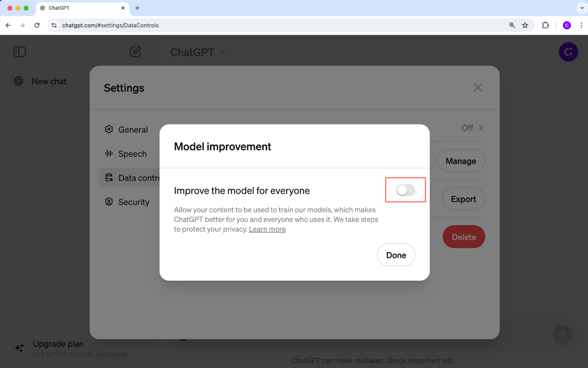
Task: Select the Data controls tab
Action: [129, 178]
